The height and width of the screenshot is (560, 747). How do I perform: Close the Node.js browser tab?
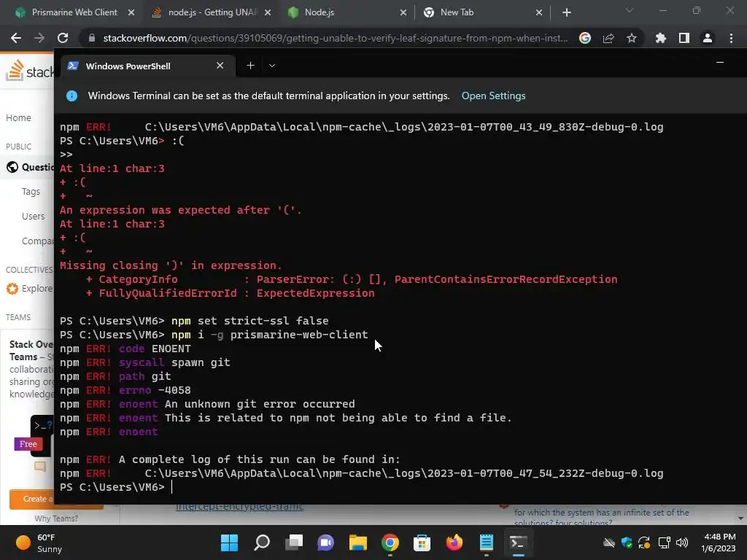click(403, 12)
